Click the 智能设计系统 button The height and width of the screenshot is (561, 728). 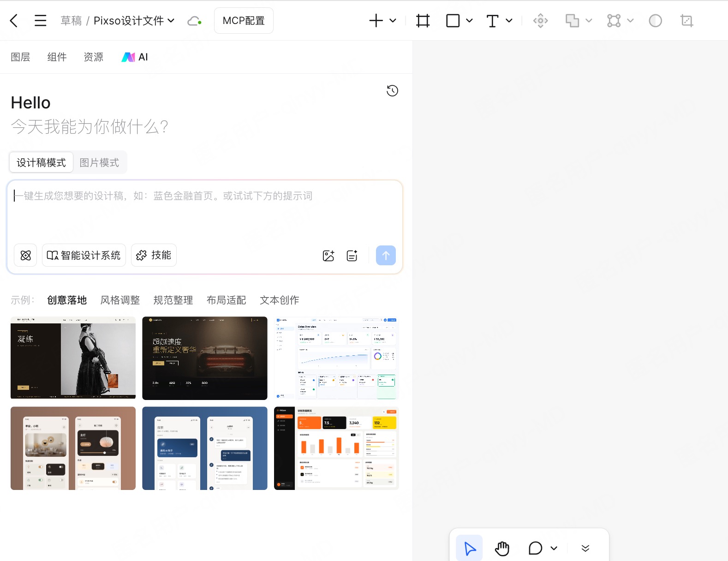click(84, 255)
